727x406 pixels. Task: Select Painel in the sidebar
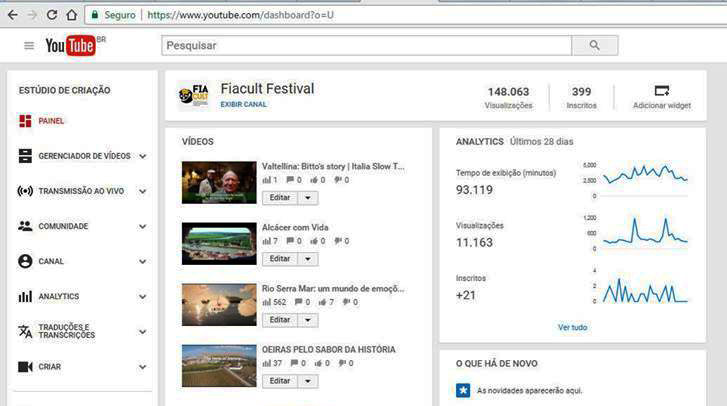pyautogui.click(x=51, y=121)
